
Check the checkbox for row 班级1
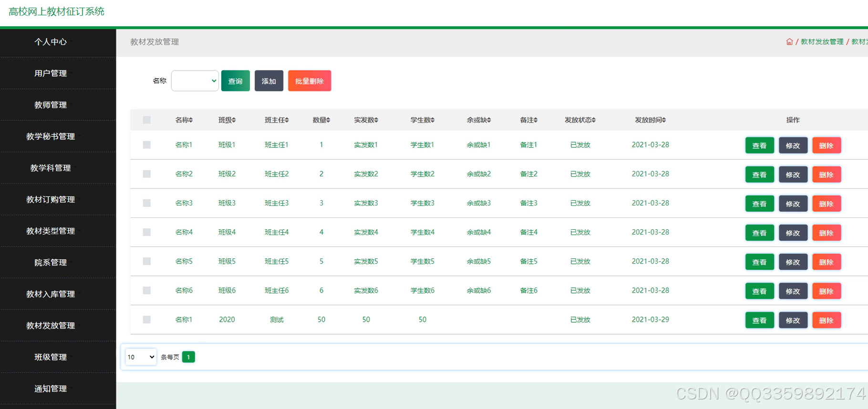coord(147,145)
